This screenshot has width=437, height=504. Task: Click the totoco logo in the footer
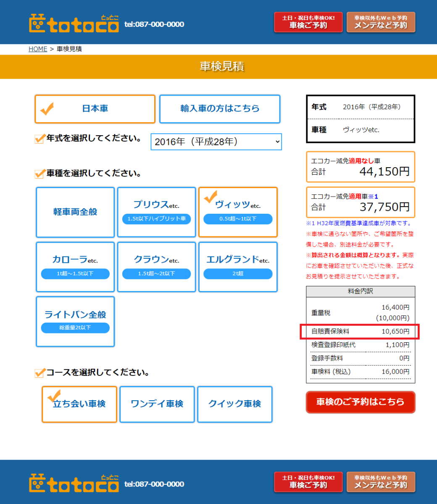pyautogui.click(x=74, y=483)
